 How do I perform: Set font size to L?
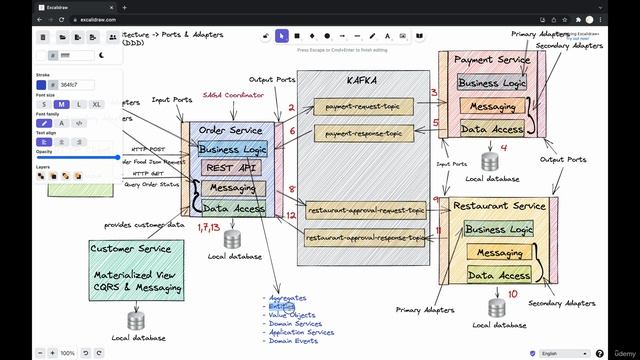[79, 104]
